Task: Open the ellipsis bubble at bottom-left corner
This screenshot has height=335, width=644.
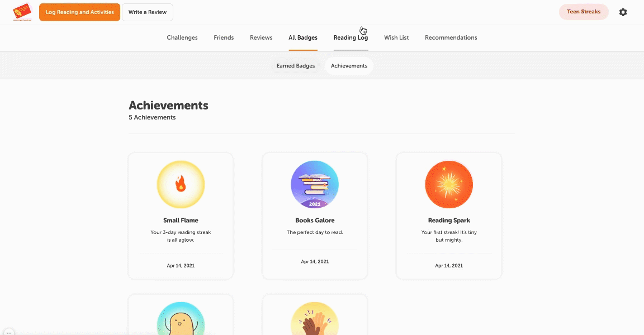Action: coord(8,332)
